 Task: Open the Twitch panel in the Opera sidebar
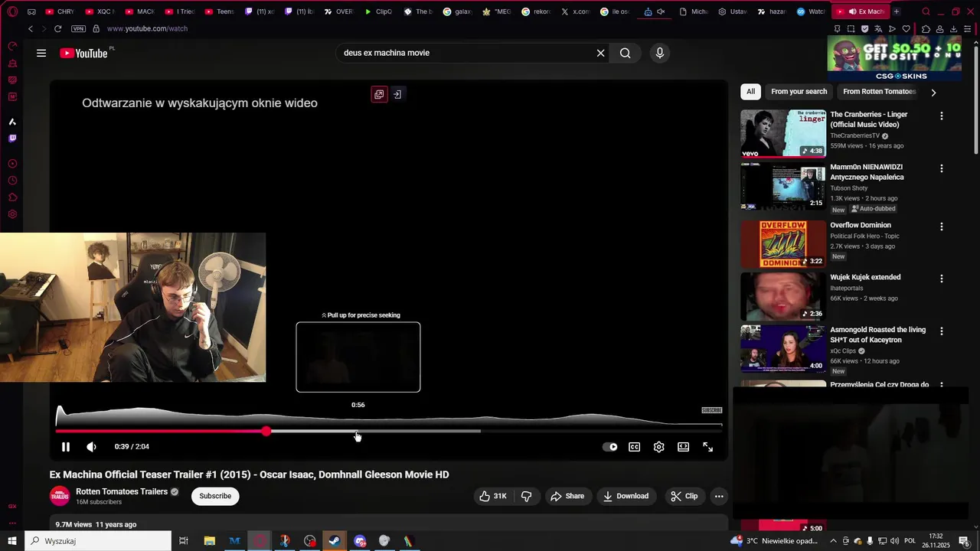click(12, 139)
